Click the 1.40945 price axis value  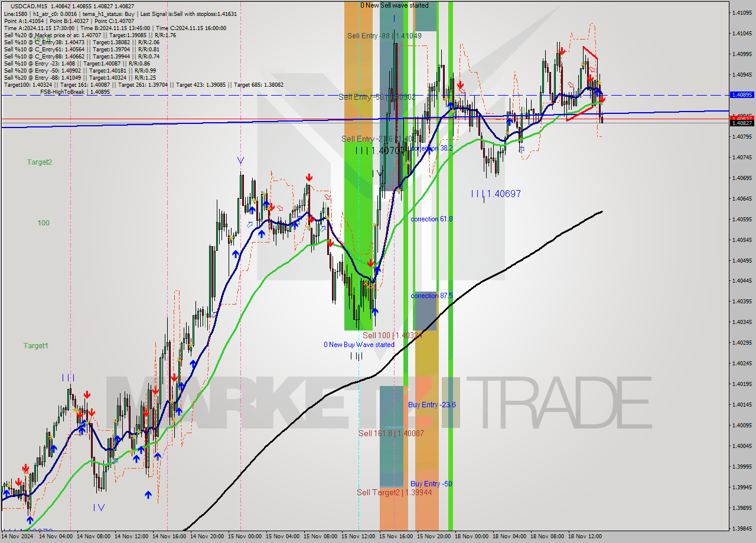pos(742,74)
